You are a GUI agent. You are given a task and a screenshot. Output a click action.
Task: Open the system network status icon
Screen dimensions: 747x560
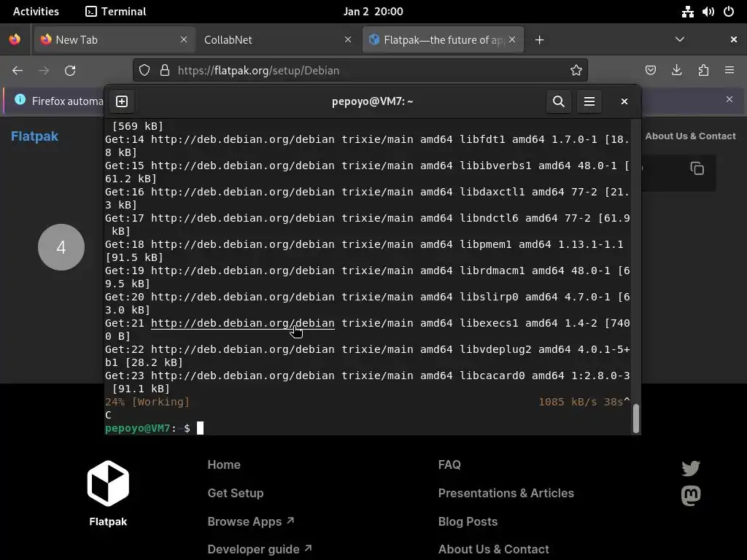point(687,12)
